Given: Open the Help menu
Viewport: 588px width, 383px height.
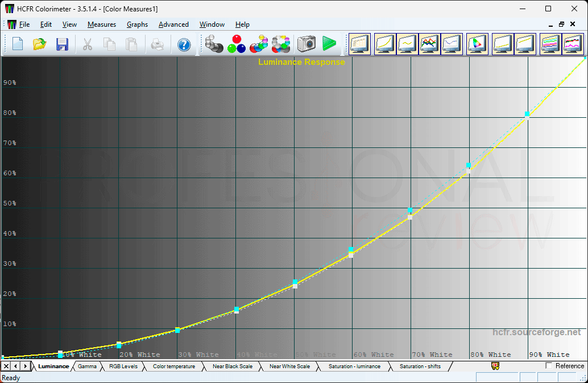Looking at the screenshot, I should (x=242, y=24).
